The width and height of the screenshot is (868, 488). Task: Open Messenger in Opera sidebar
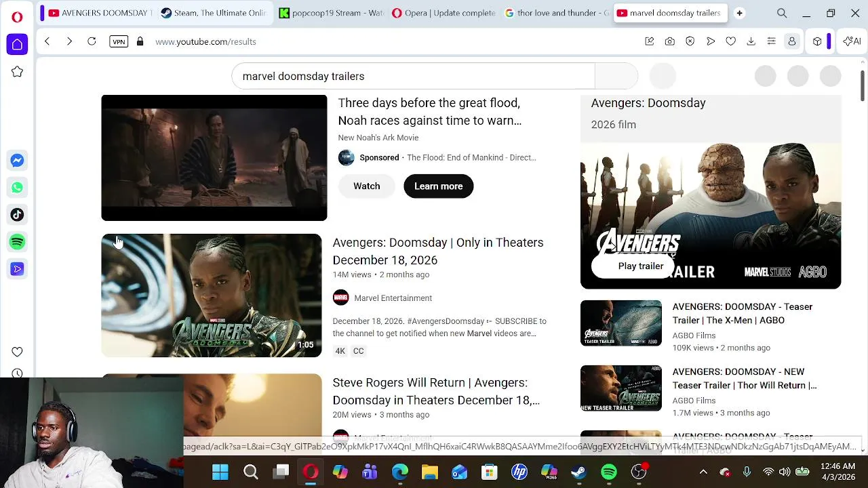(17, 161)
